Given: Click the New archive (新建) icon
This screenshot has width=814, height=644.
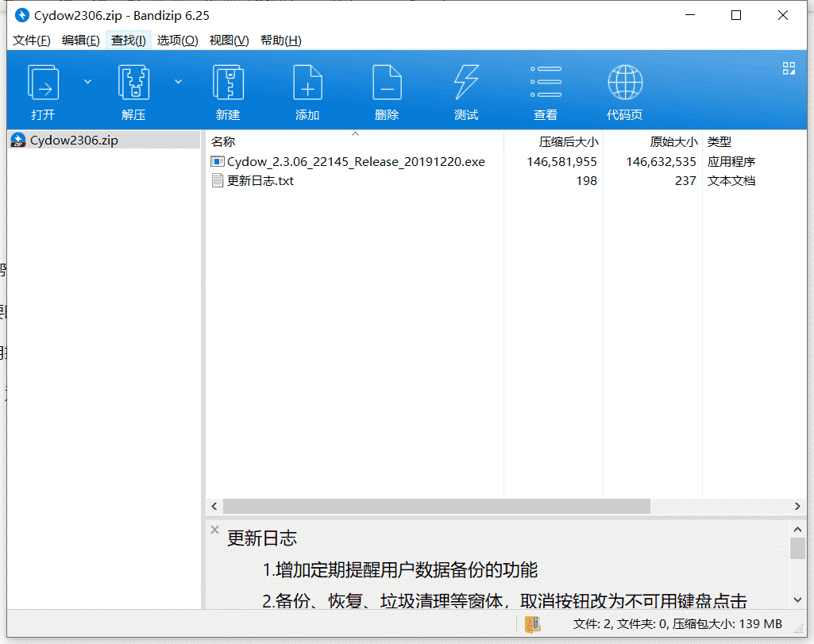Looking at the screenshot, I should pyautogui.click(x=228, y=83).
